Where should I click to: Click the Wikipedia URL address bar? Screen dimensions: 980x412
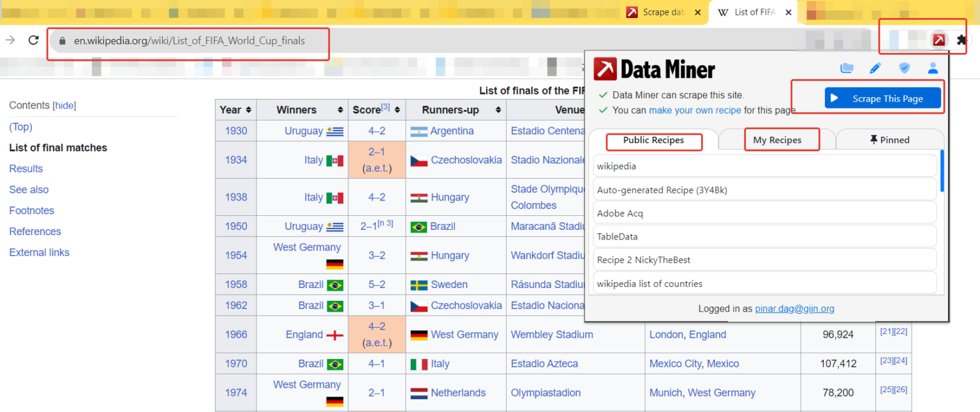pyautogui.click(x=189, y=41)
